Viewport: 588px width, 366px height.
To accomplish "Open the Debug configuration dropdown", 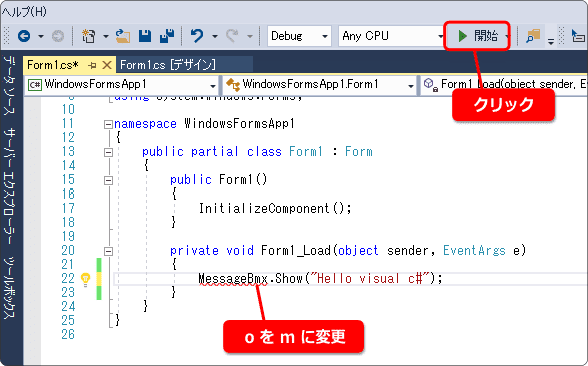I will 299,36.
